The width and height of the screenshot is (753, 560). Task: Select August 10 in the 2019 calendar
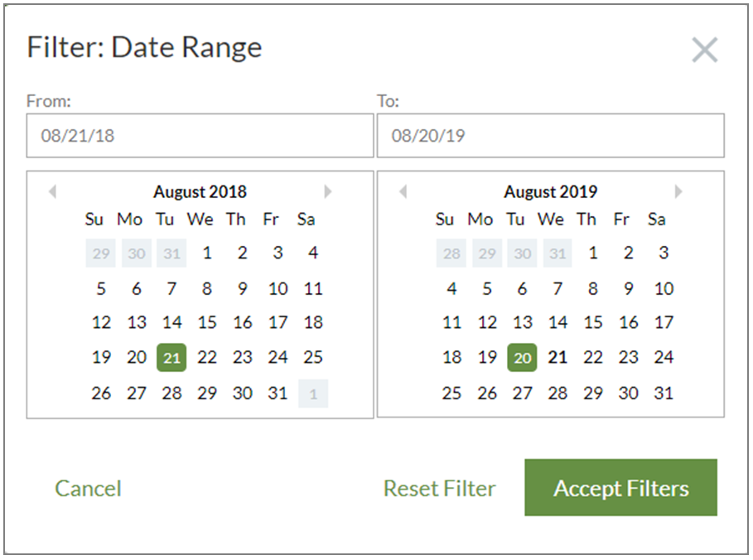click(x=664, y=288)
